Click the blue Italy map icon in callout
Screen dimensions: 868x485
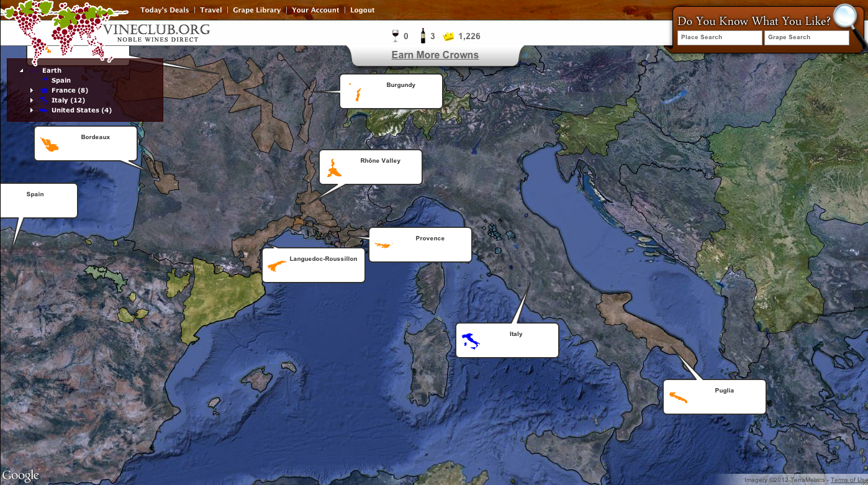point(471,341)
